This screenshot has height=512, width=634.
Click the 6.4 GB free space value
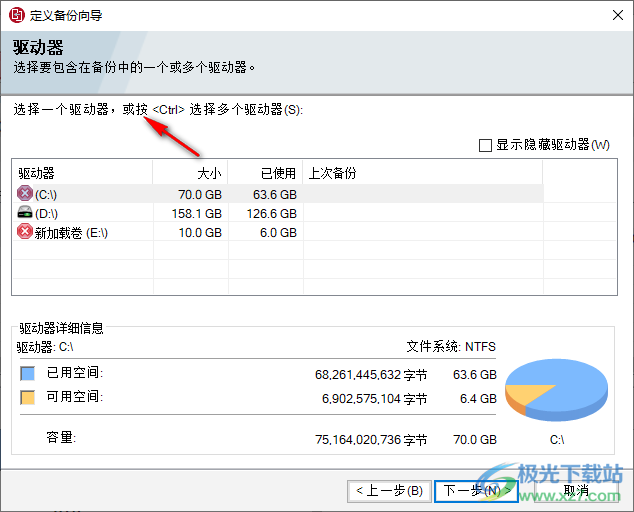coord(478,399)
